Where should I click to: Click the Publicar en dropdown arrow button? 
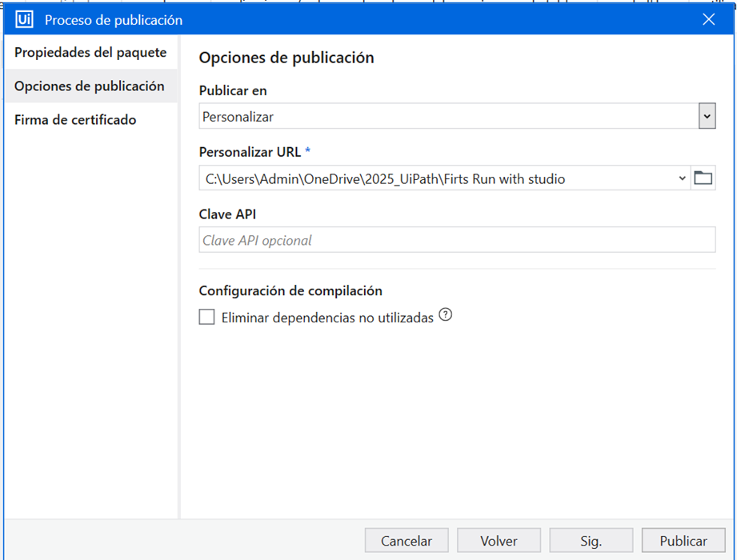click(707, 116)
